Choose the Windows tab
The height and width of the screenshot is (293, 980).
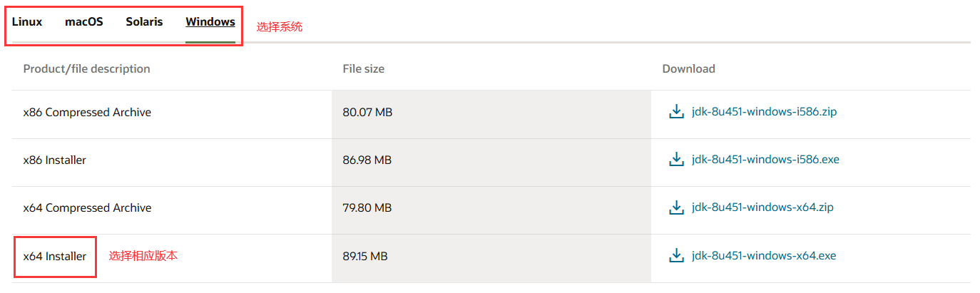click(x=210, y=22)
